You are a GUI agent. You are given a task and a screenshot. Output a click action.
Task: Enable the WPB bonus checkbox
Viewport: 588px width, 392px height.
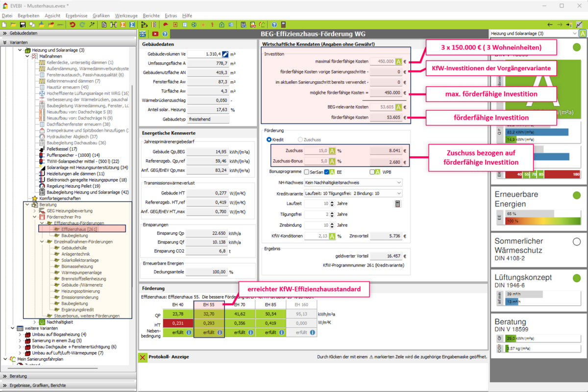click(372, 172)
